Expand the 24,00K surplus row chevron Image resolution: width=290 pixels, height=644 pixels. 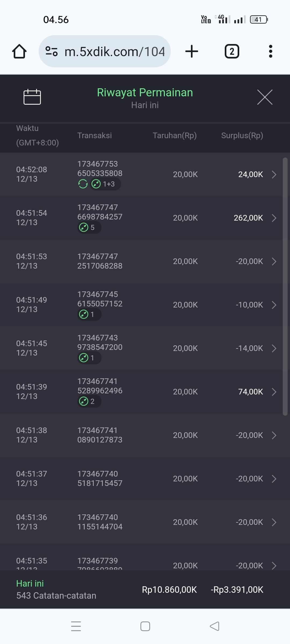coord(274,174)
